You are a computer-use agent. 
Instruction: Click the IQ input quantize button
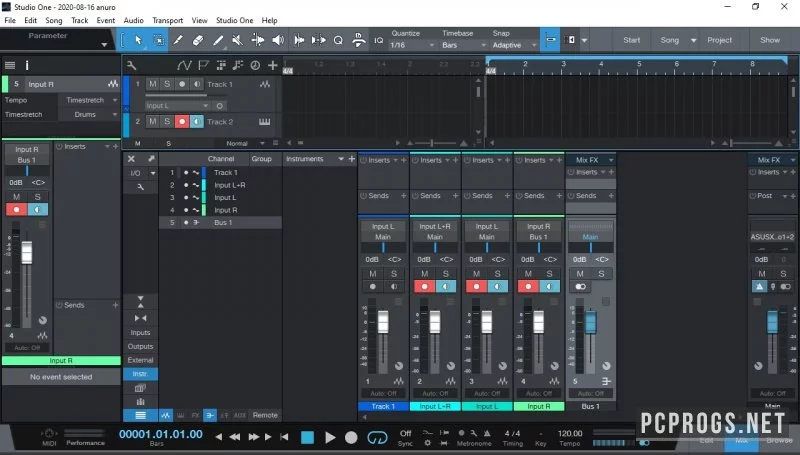tap(379, 40)
